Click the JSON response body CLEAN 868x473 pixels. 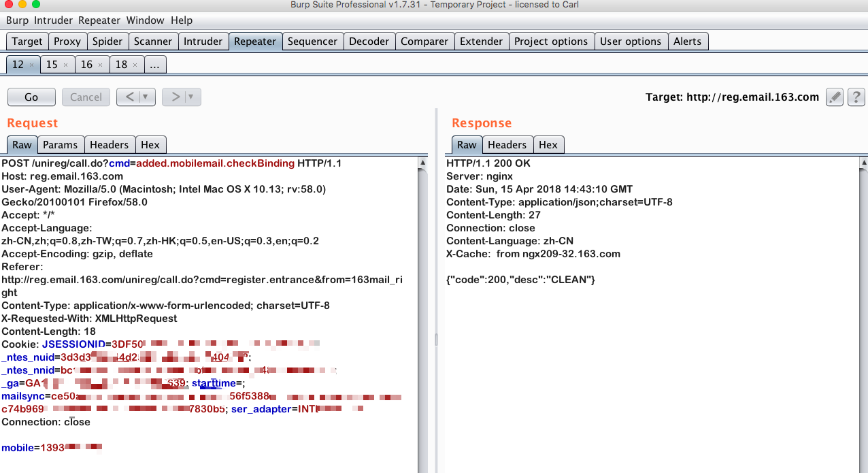click(521, 280)
